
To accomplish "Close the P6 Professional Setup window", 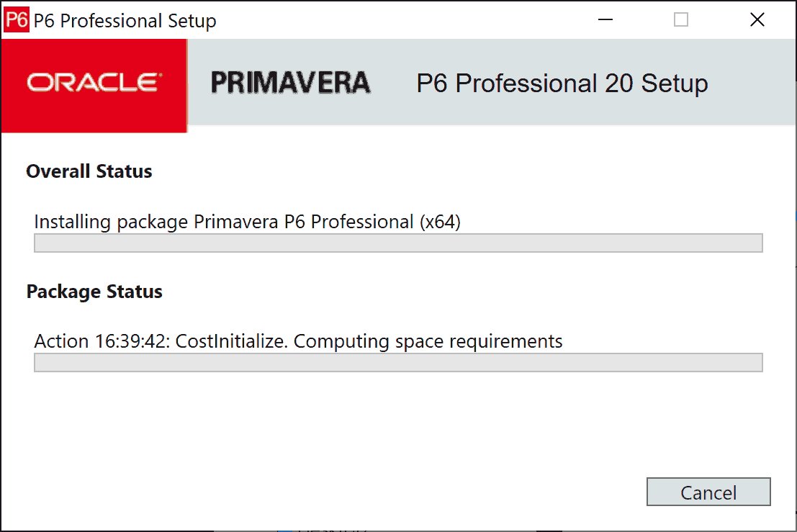I will click(757, 20).
